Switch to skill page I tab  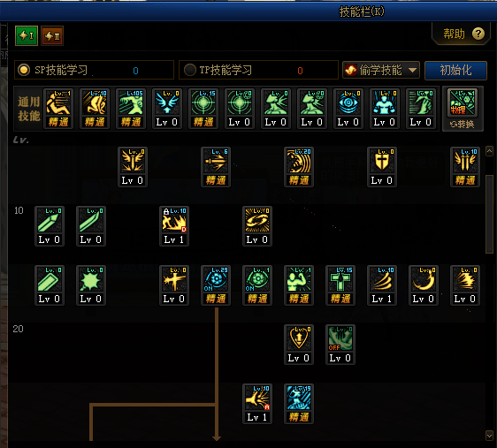(27, 35)
